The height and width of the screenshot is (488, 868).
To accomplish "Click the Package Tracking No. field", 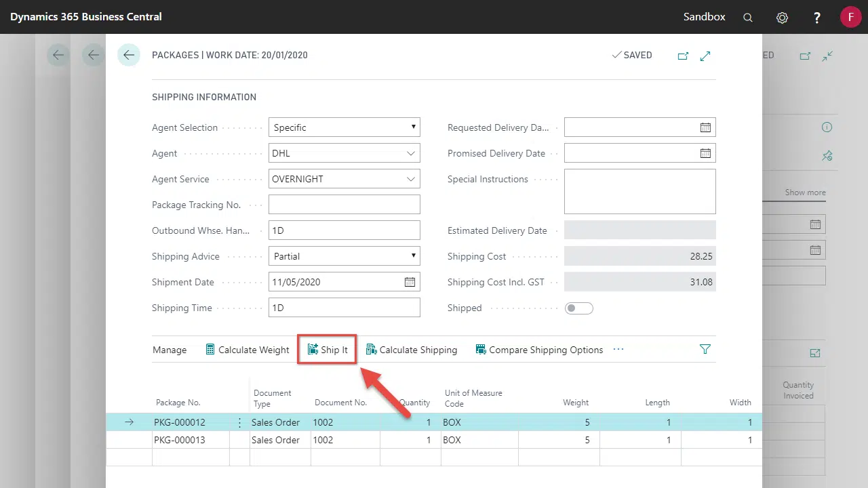I will click(344, 205).
